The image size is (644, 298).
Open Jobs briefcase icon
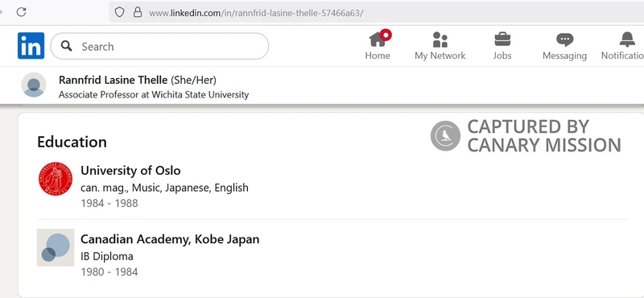(x=502, y=39)
